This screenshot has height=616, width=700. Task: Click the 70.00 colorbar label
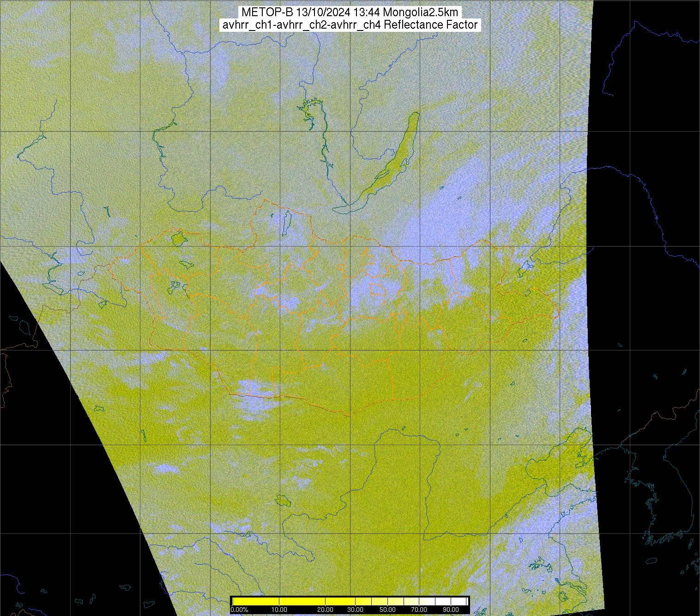[x=419, y=610]
